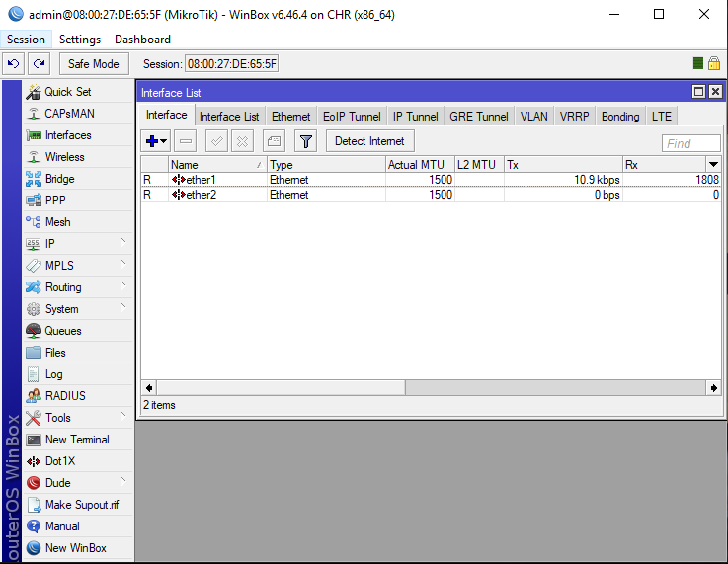Open the Settings menu
The image size is (728, 564).
click(x=80, y=40)
